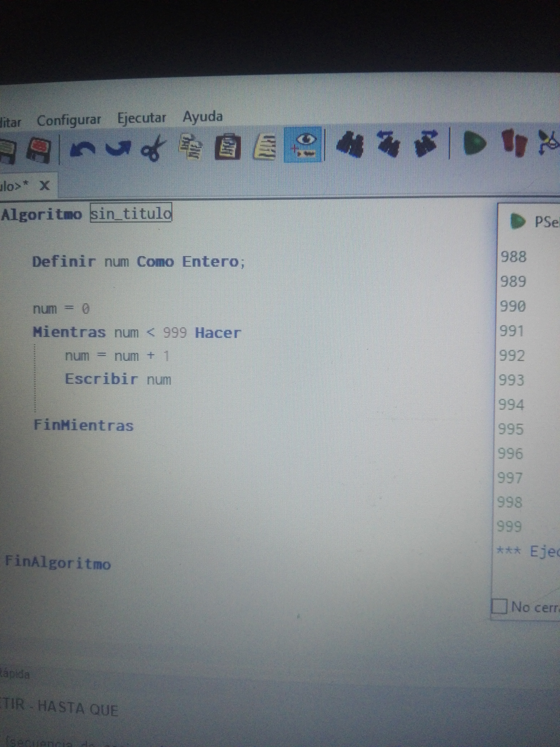560x747 pixels.
Task: Click output value 992 in PSeInt window
Action: pyautogui.click(x=512, y=355)
